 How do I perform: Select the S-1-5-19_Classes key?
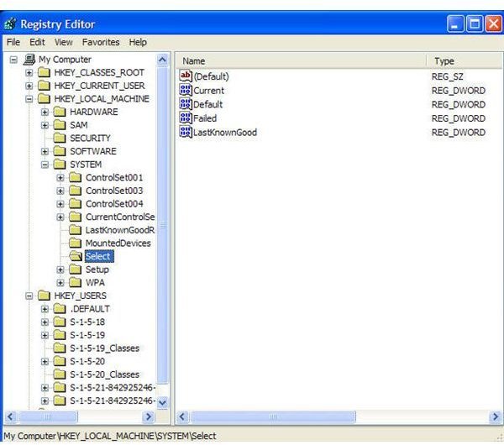104,348
